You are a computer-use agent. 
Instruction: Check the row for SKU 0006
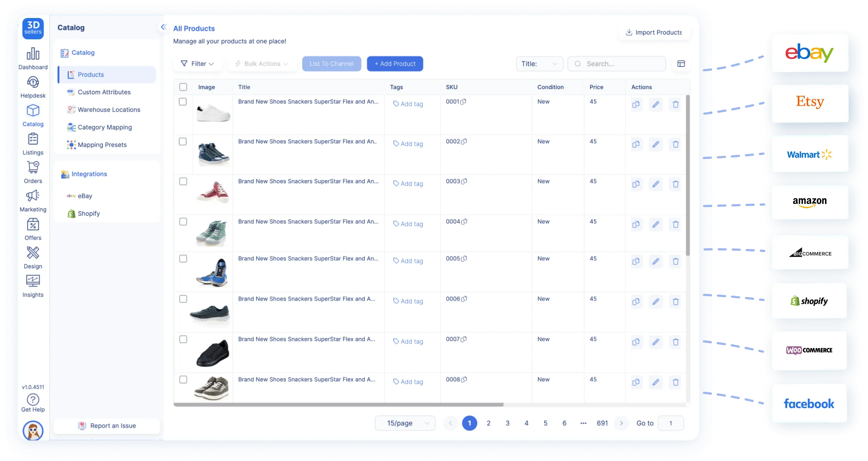pos(183,299)
